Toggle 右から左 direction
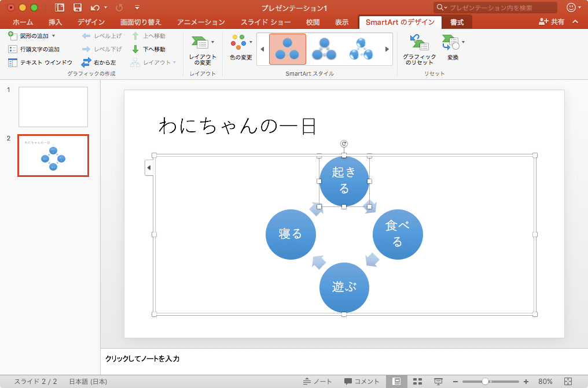588x388 pixels. pyautogui.click(x=98, y=62)
